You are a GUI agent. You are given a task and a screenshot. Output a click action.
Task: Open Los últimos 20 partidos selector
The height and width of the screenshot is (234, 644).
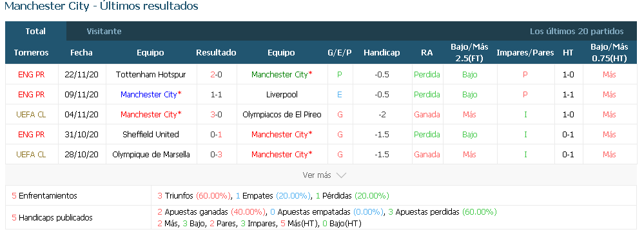pyautogui.click(x=576, y=31)
